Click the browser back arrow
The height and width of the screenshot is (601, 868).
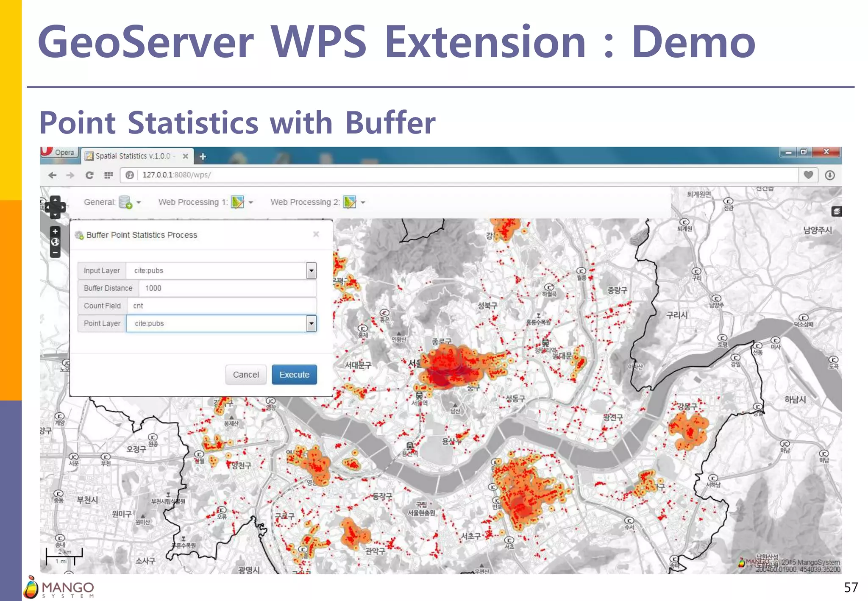(52, 175)
